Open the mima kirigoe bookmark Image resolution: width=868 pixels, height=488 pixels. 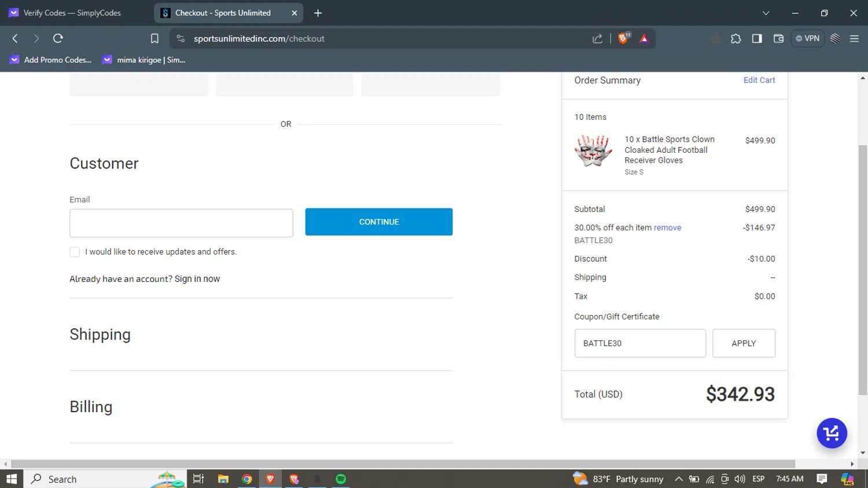pyautogui.click(x=144, y=60)
